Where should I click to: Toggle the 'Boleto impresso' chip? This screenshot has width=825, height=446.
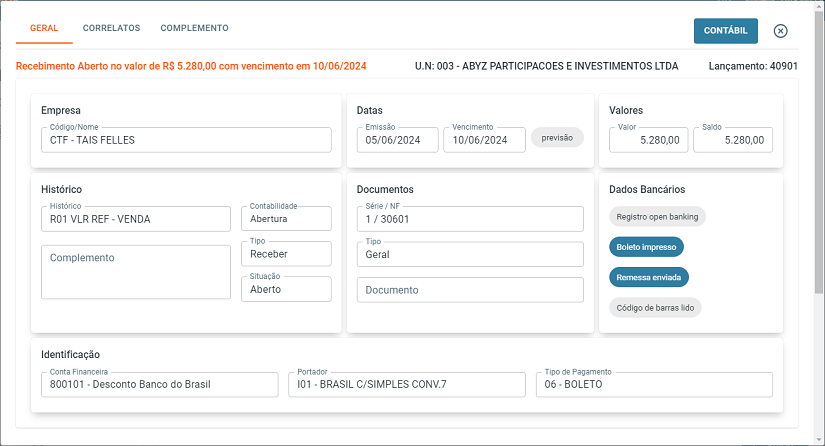tap(646, 247)
